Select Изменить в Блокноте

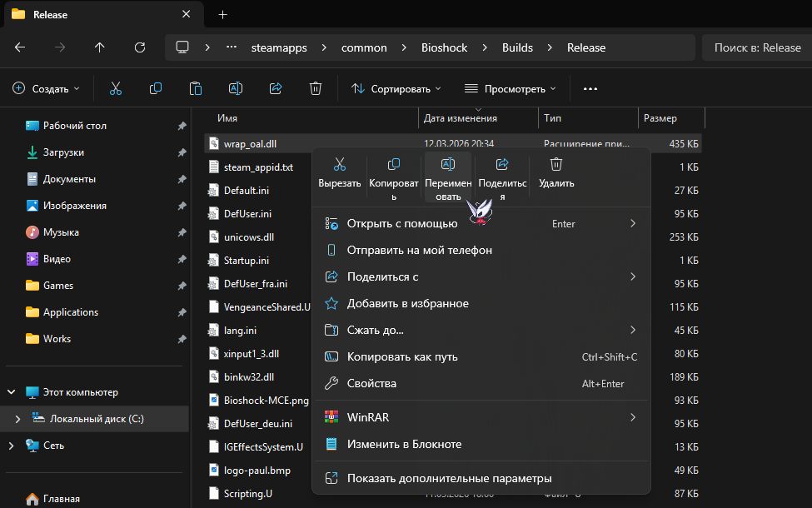[x=481, y=444]
